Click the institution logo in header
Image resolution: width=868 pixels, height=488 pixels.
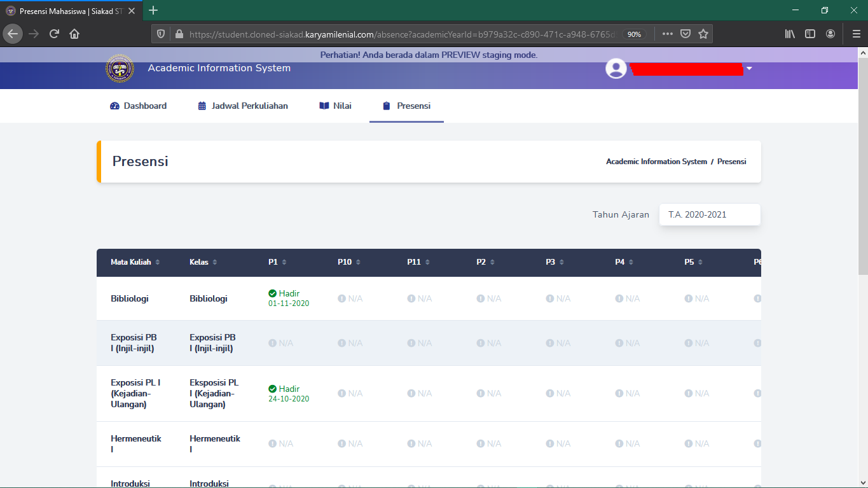click(x=120, y=68)
